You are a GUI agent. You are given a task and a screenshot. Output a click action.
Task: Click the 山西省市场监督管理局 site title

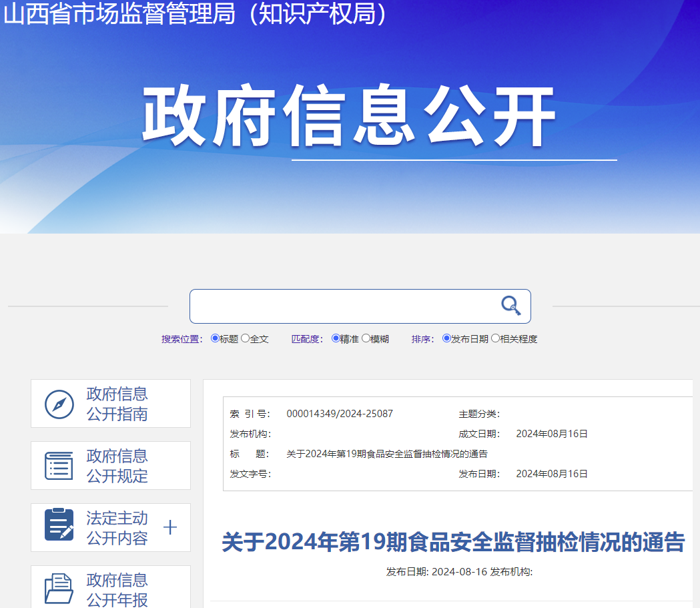(195, 15)
